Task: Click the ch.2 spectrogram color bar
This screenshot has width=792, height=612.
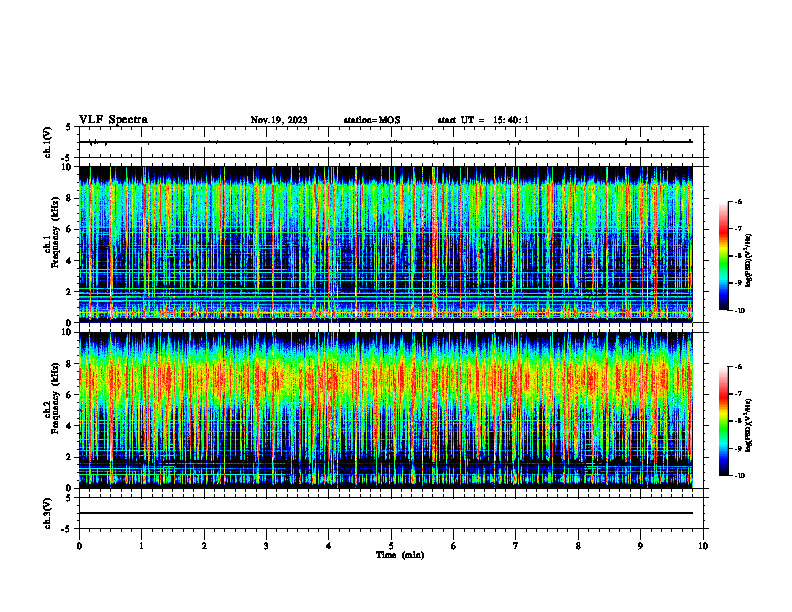Action: (723, 421)
